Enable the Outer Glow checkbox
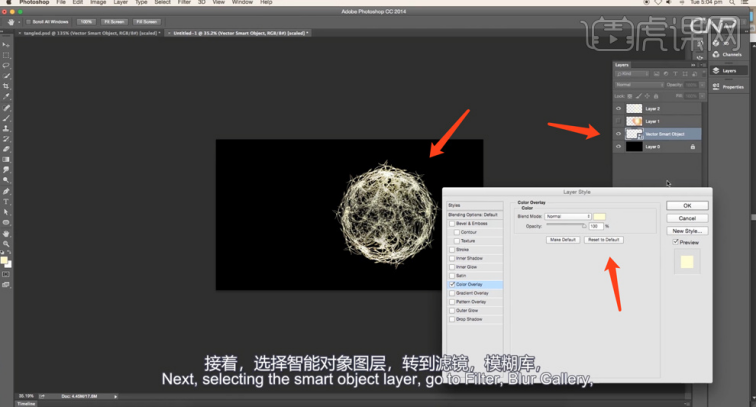 tap(452, 311)
